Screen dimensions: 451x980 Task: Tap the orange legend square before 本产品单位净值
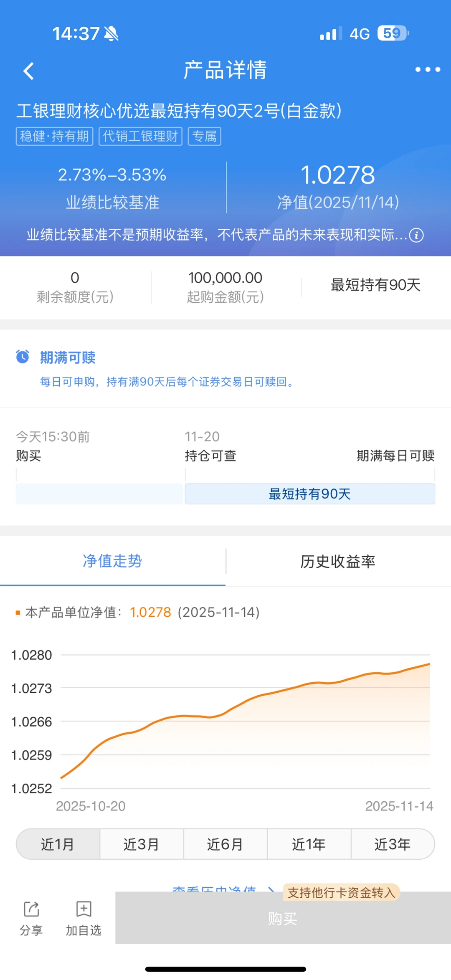tap(18, 613)
